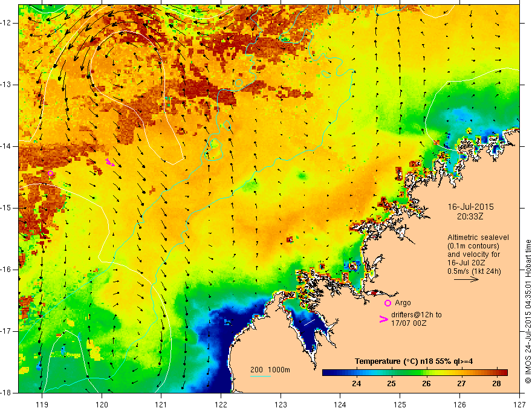Click the 119 longitude axis label
The image size is (532, 411).
42,404
